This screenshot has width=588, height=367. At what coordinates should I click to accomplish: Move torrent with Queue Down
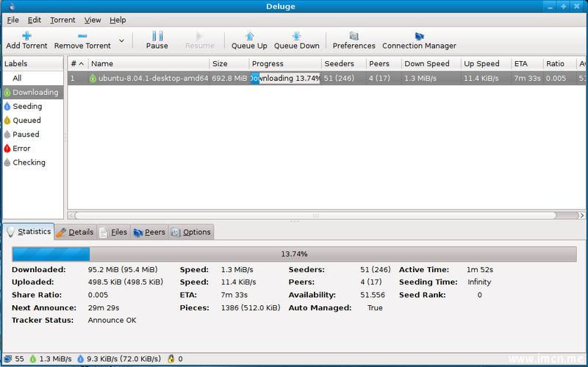pos(297,40)
